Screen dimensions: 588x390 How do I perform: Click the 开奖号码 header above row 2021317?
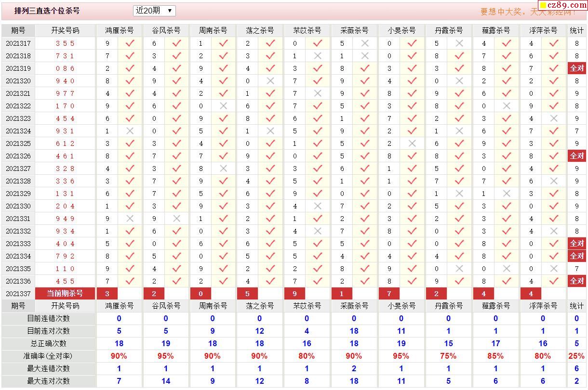tap(65, 30)
